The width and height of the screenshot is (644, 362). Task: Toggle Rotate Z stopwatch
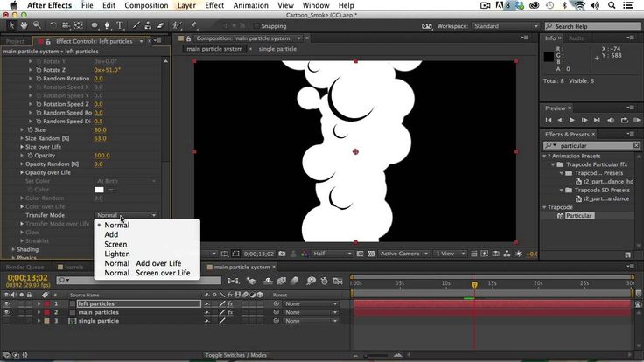[38, 70]
